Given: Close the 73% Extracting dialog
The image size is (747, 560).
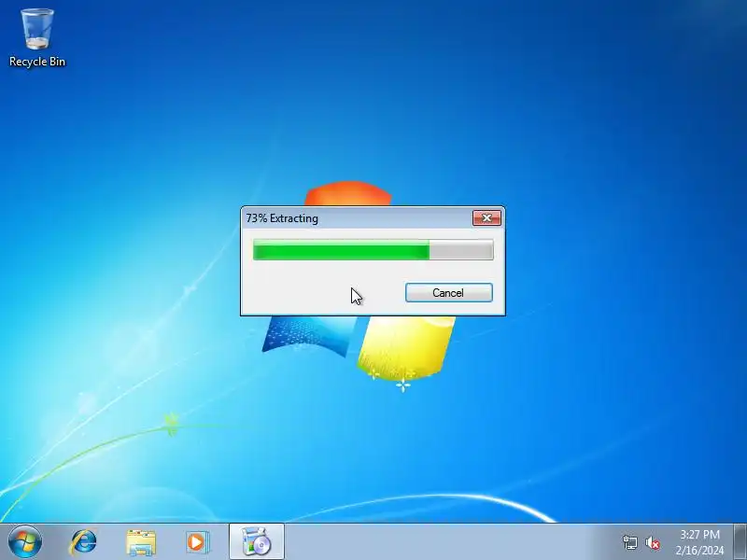Looking at the screenshot, I should 486,218.
